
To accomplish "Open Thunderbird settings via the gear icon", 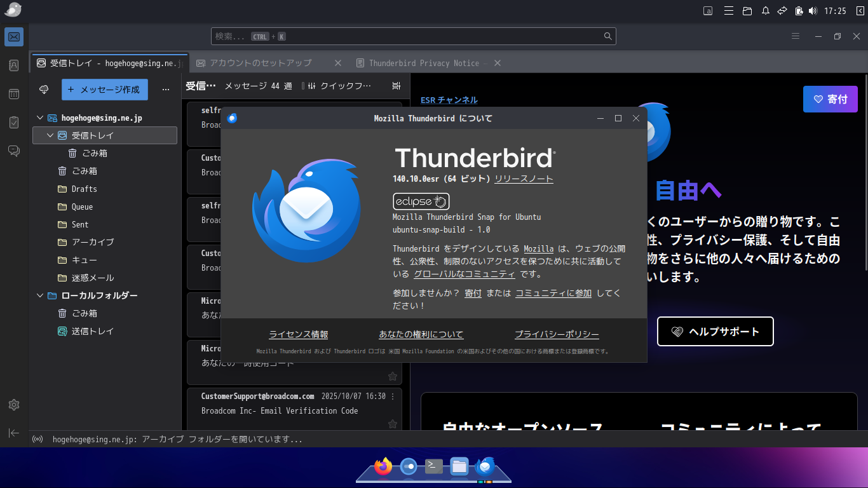I will click(x=13, y=404).
